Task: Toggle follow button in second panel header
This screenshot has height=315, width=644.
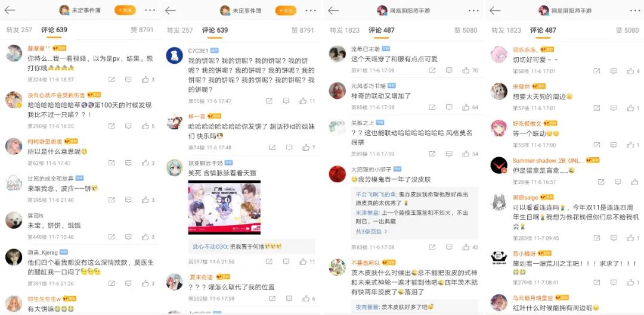Action: pyautogui.click(x=286, y=11)
